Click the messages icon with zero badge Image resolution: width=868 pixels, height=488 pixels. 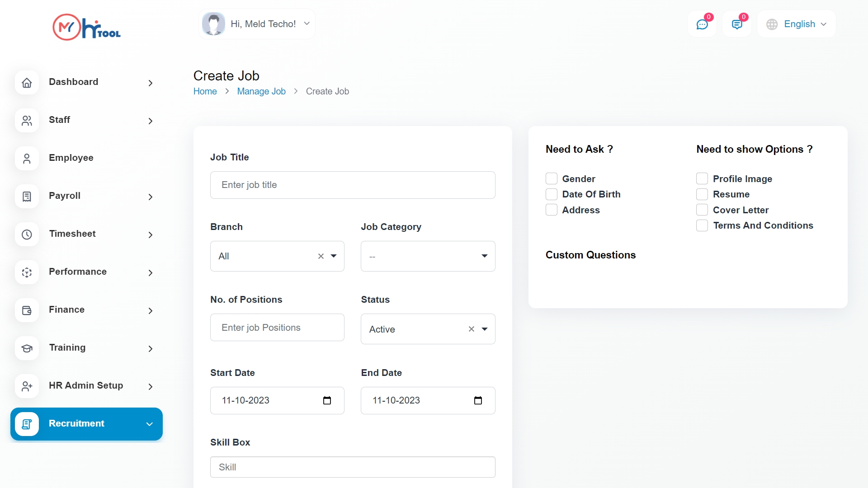point(737,24)
